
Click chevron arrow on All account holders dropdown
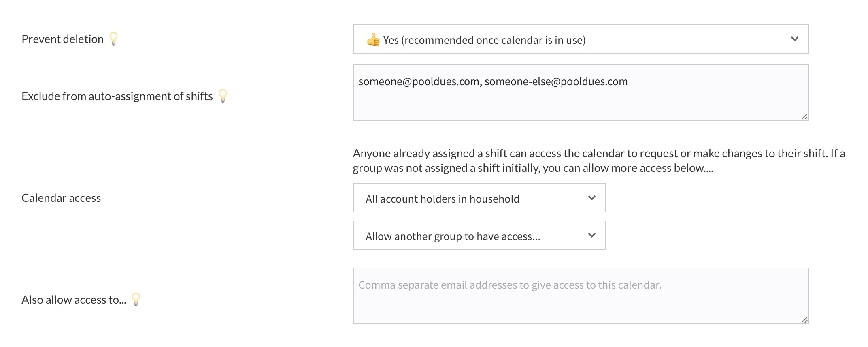coord(591,198)
